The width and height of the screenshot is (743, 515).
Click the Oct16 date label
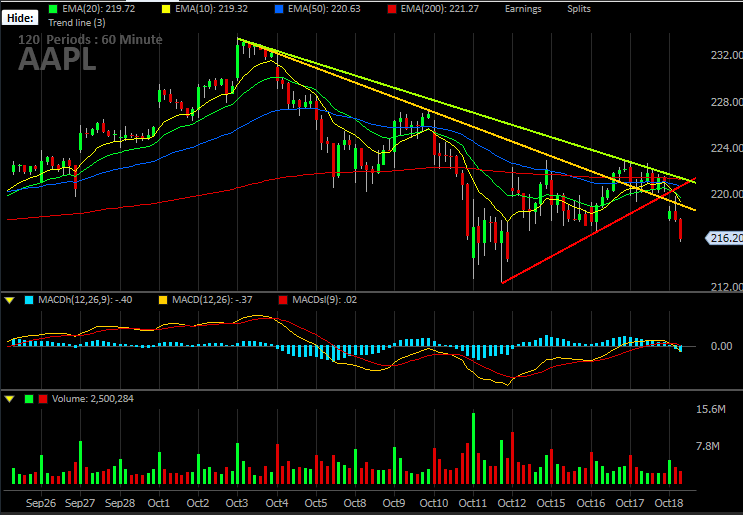click(x=591, y=503)
